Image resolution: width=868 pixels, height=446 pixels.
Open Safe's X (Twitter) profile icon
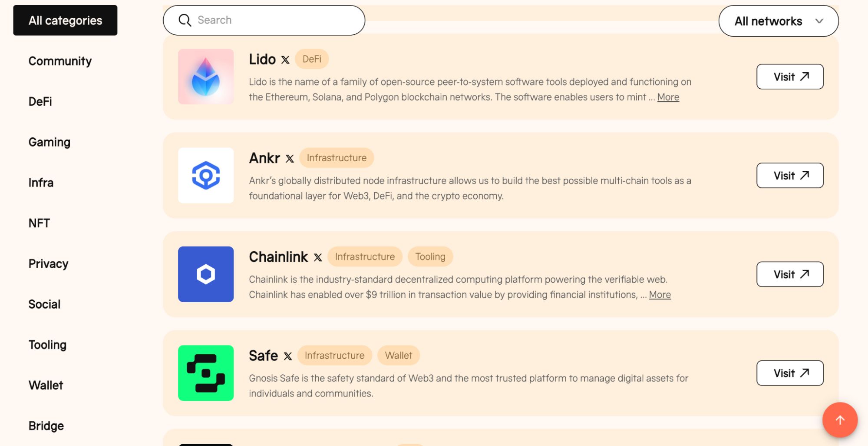point(288,356)
